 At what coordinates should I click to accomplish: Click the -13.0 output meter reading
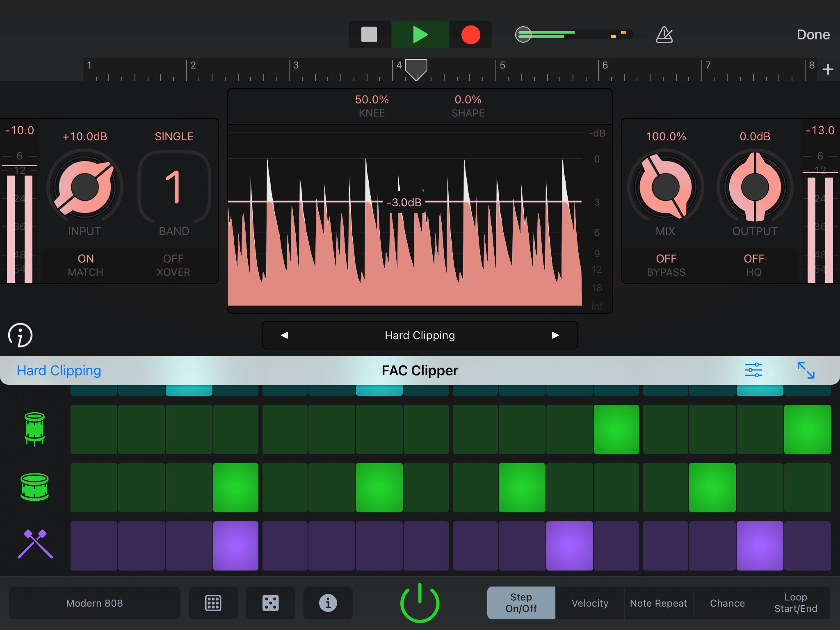pyautogui.click(x=820, y=130)
